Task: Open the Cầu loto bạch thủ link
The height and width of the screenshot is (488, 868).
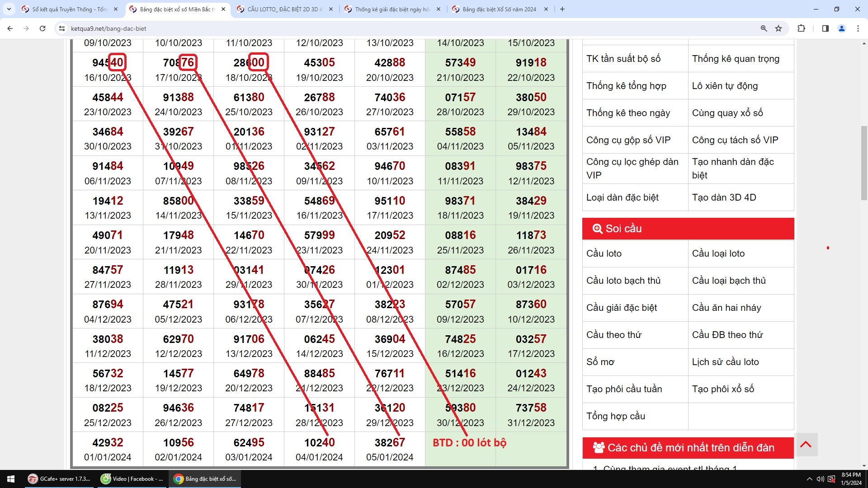Action: click(x=623, y=281)
